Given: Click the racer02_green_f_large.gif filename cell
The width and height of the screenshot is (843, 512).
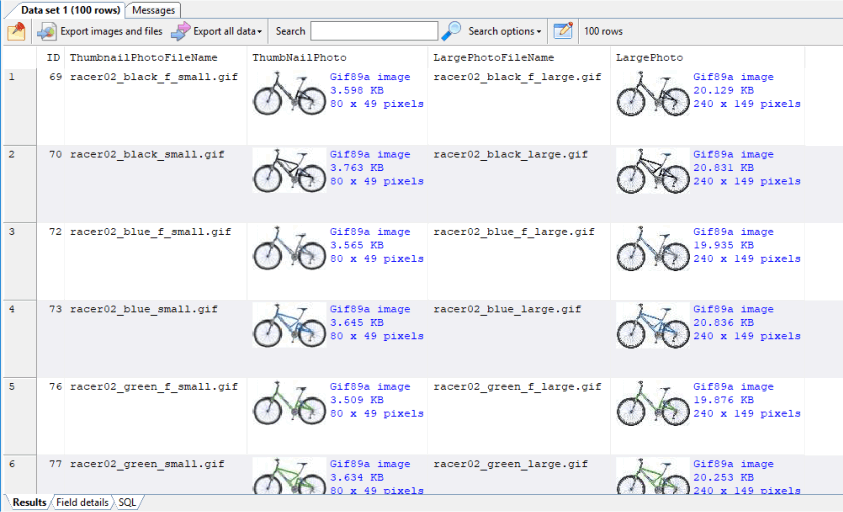Looking at the screenshot, I should pyautogui.click(x=517, y=387).
